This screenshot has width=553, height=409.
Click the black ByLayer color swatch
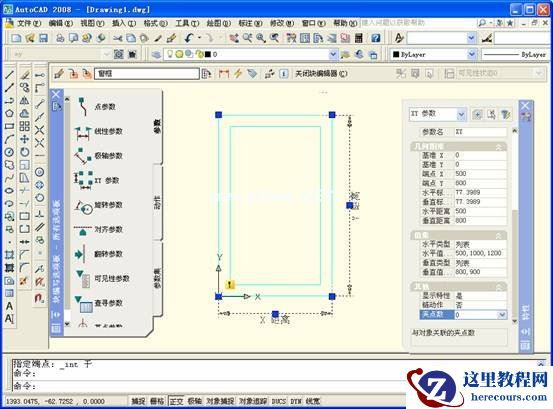396,54
